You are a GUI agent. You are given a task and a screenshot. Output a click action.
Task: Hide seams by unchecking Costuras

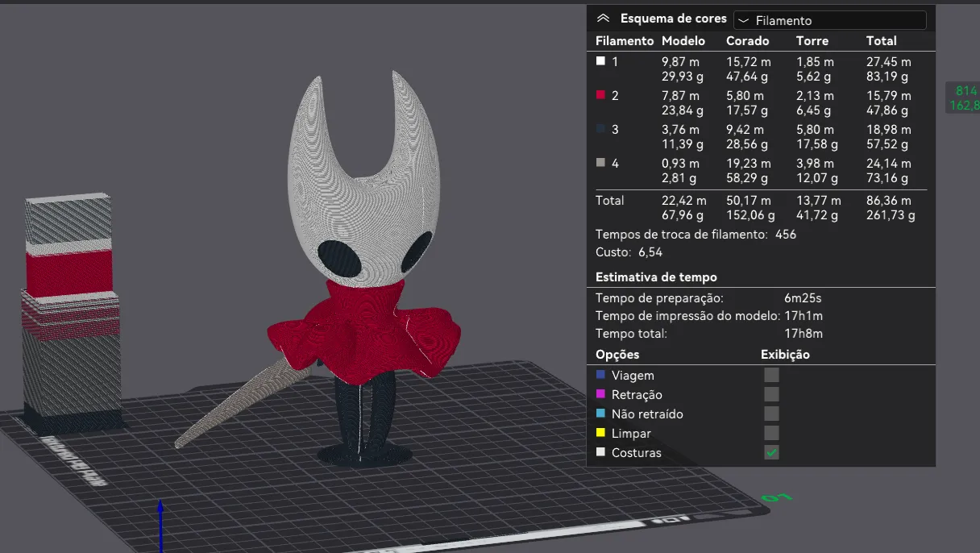[x=771, y=452]
